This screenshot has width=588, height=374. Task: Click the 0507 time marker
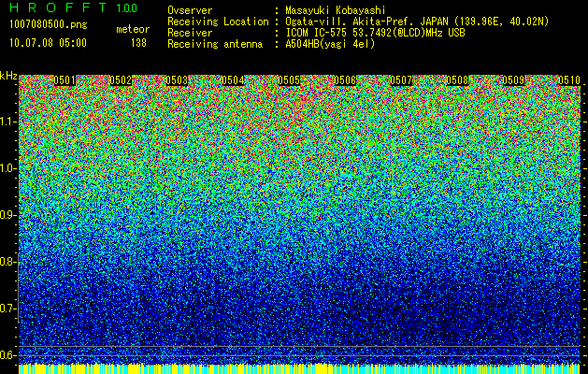tap(401, 80)
